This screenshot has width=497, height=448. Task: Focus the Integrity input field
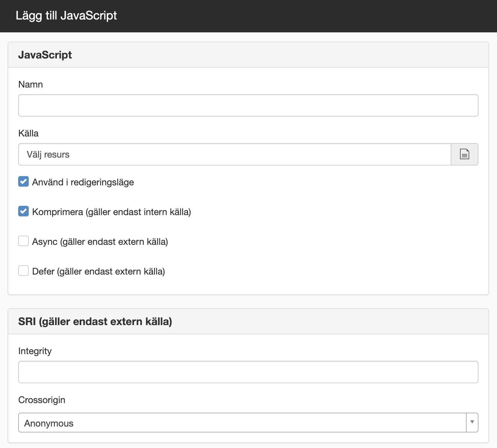pyautogui.click(x=248, y=372)
